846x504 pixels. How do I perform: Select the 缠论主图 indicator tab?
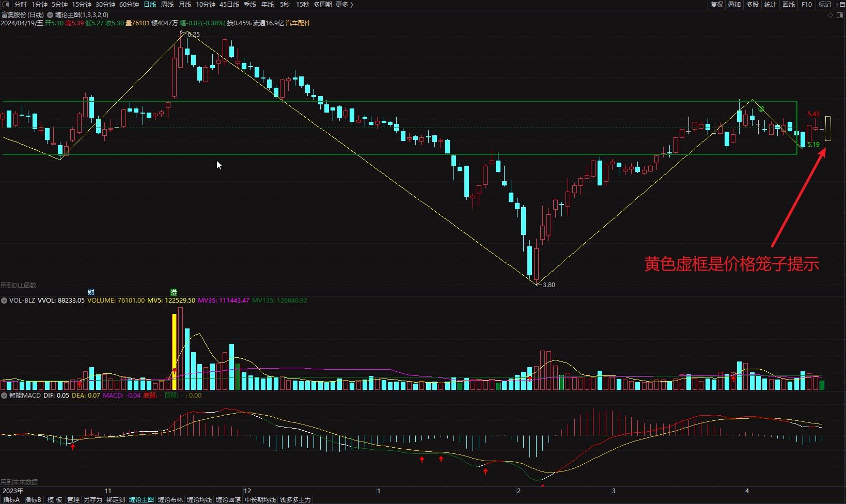(142, 499)
